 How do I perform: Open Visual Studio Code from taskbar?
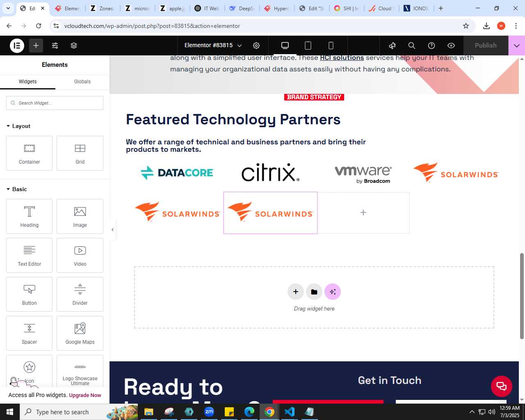click(290, 412)
